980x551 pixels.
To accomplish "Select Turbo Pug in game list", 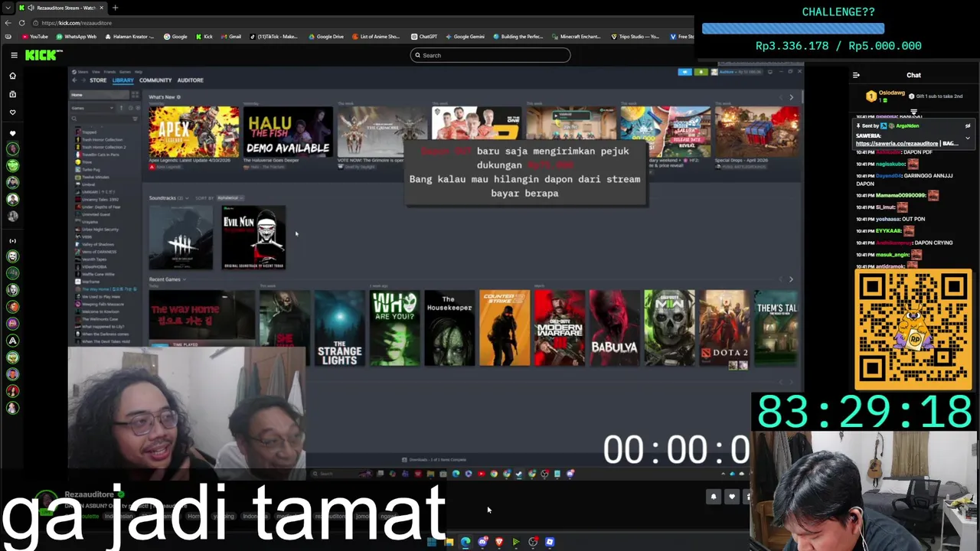I will pos(90,170).
